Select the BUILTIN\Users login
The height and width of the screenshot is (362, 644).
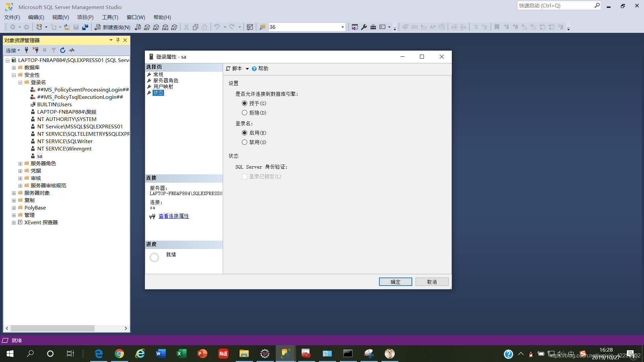[x=54, y=105]
